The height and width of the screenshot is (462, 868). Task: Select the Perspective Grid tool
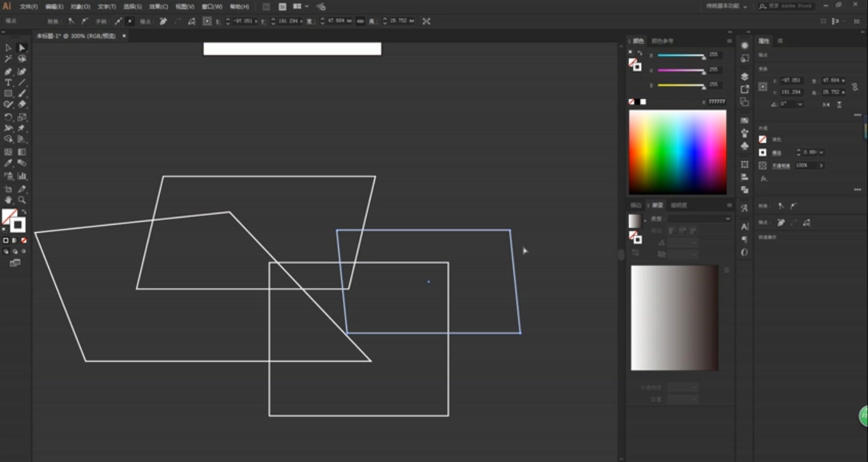point(22,139)
